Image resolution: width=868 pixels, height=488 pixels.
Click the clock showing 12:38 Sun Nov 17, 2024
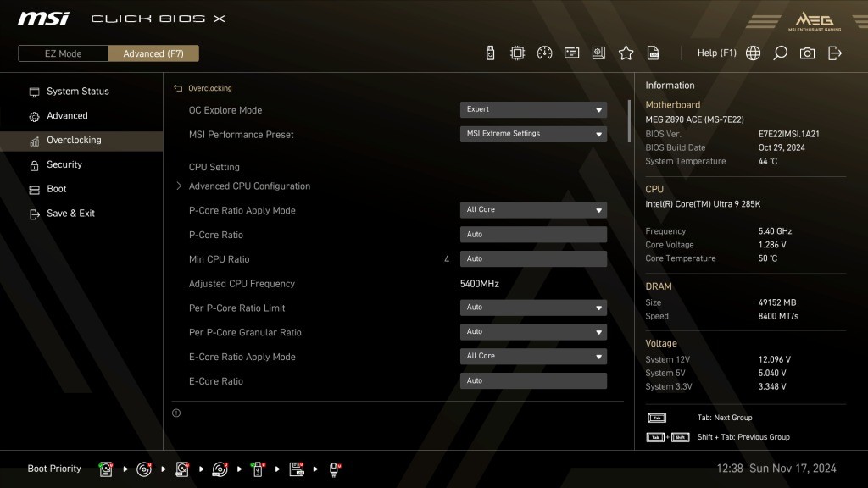[x=776, y=469]
